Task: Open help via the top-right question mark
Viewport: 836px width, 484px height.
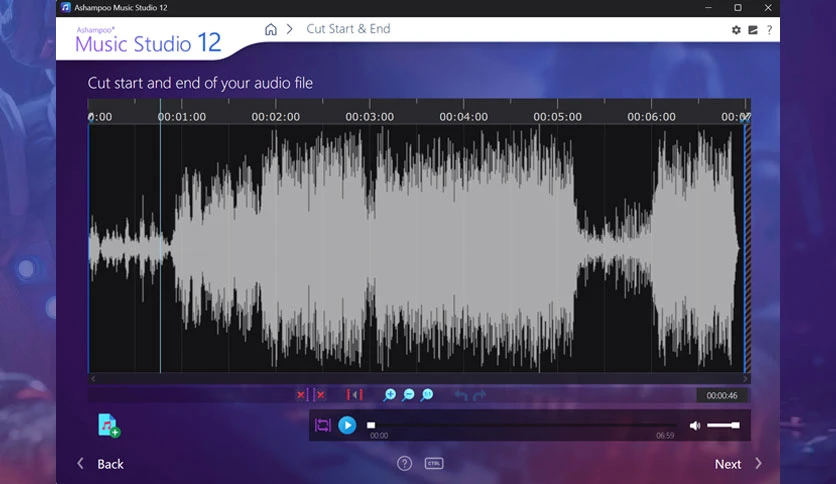Action: pos(769,30)
